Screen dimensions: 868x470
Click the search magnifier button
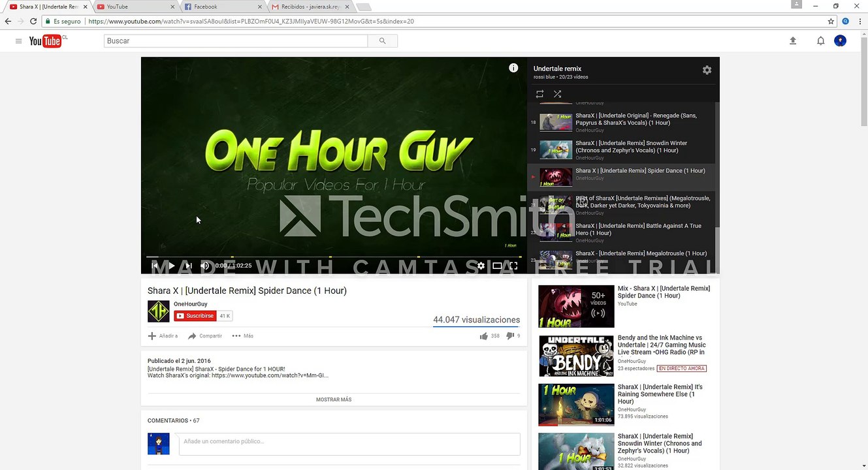[x=382, y=40]
